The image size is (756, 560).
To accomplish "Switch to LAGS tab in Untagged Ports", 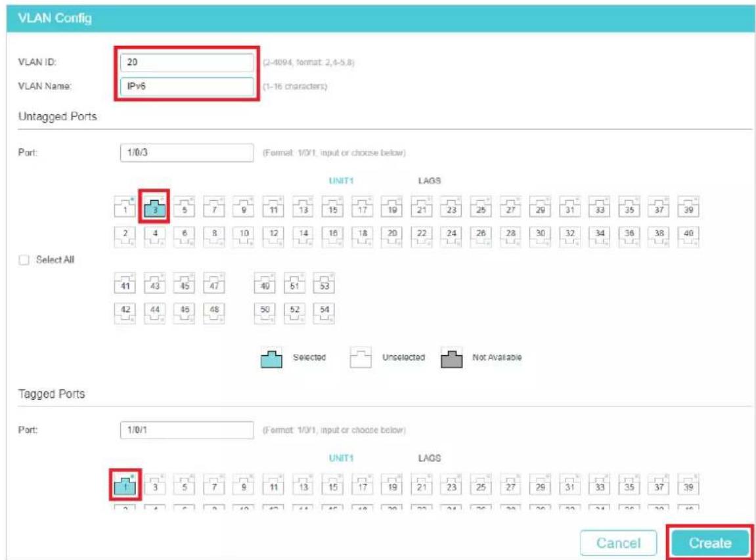I will coord(429,181).
